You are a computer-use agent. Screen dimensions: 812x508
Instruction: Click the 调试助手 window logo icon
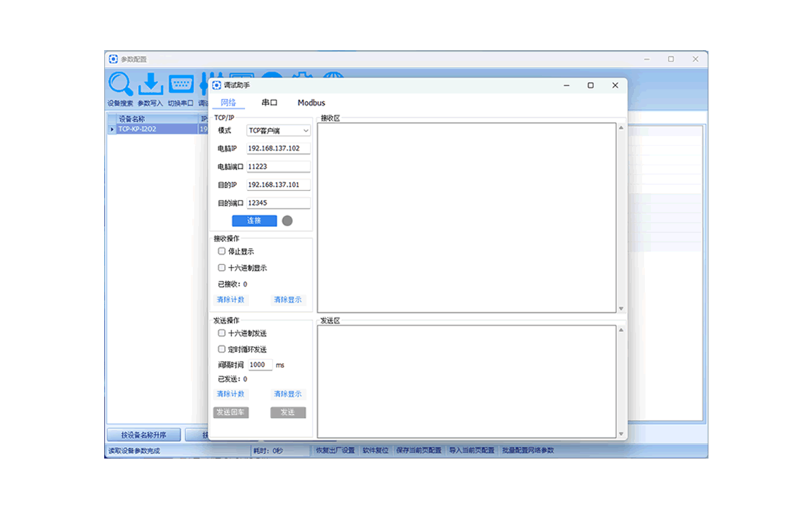[217, 85]
